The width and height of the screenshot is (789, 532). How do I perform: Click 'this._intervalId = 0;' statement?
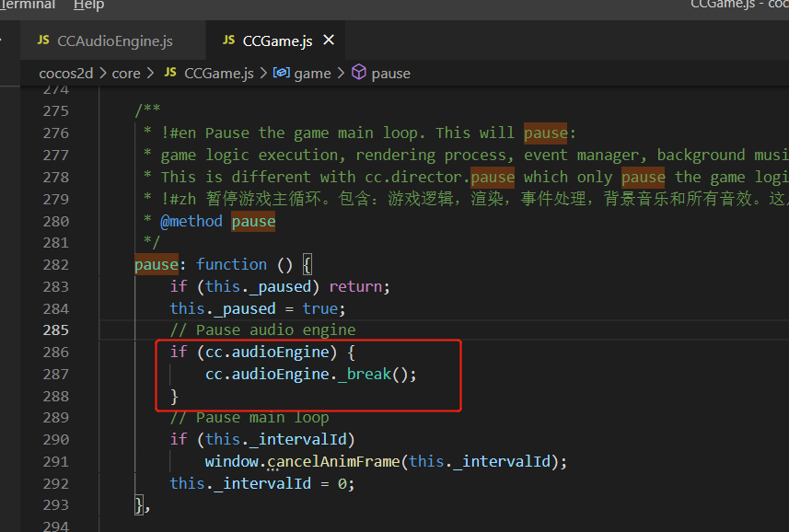[x=262, y=484]
